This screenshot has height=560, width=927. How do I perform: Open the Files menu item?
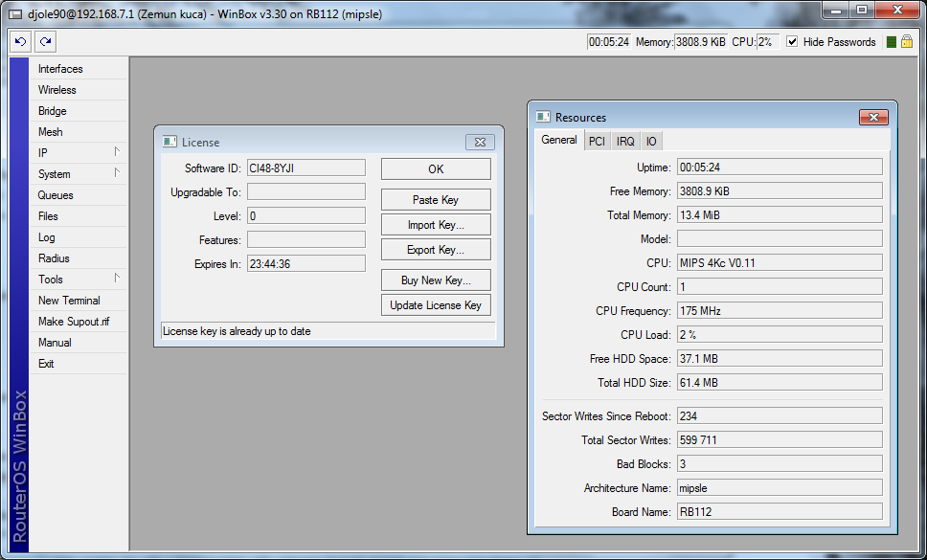(x=79, y=216)
